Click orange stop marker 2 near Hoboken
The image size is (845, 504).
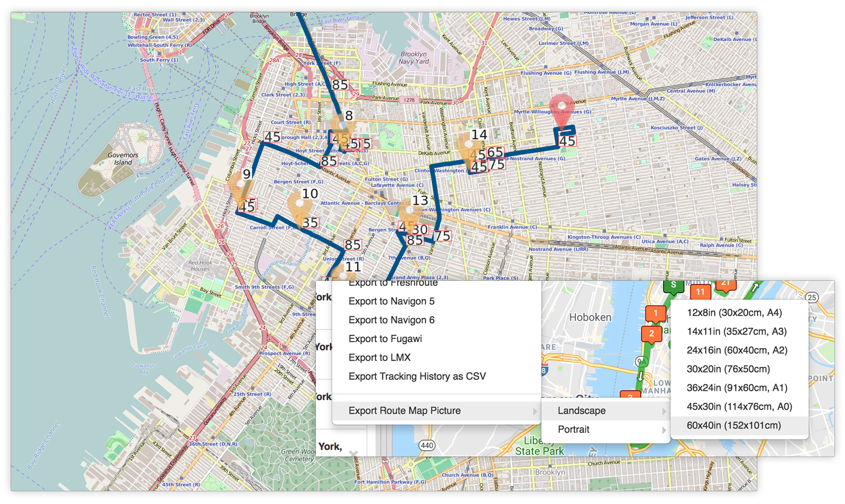click(652, 334)
